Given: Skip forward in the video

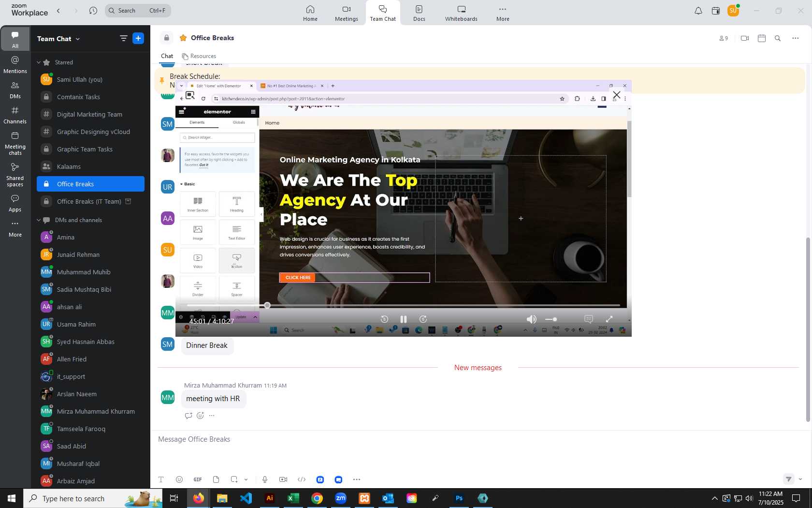Looking at the screenshot, I should click(x=423, y=319).
